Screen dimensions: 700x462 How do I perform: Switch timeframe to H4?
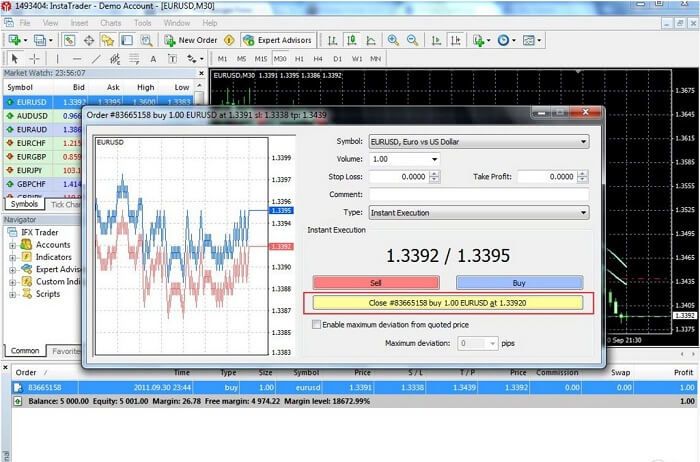click(318, 58)
